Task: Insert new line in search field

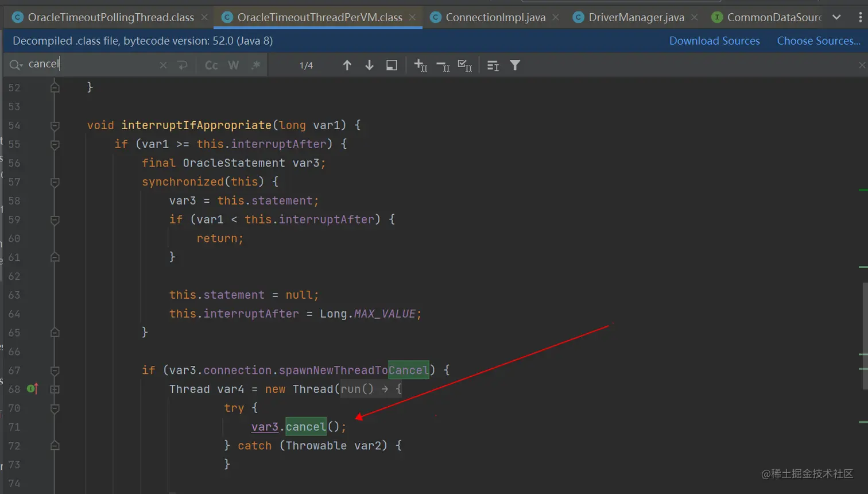Action: tap(183, 65)
